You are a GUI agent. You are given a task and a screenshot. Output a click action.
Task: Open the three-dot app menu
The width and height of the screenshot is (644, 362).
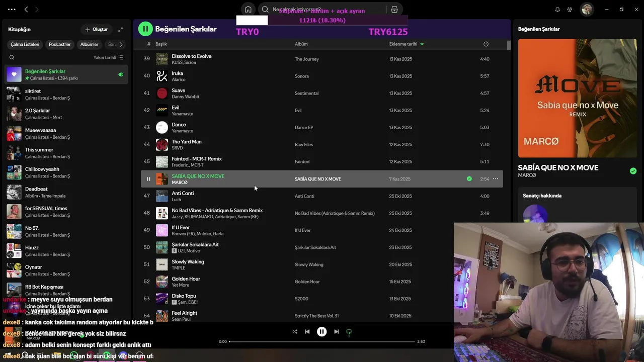(12, 10)
